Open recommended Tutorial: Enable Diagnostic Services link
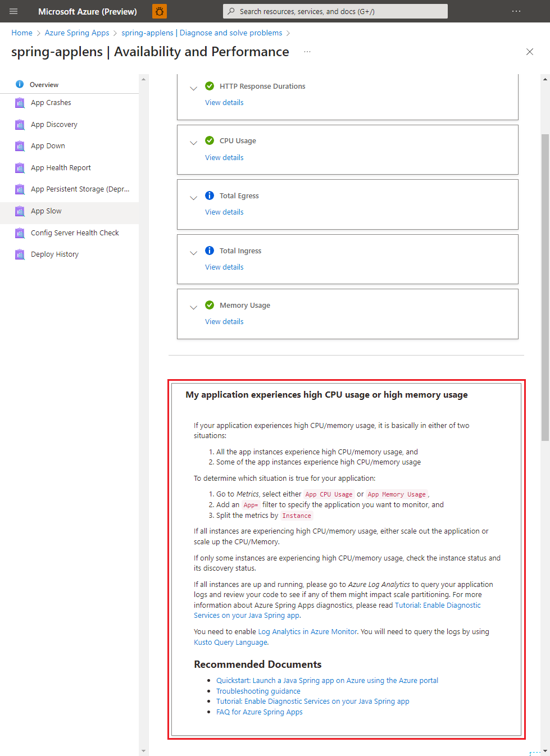550x756 pixels. tap(312, 702)
